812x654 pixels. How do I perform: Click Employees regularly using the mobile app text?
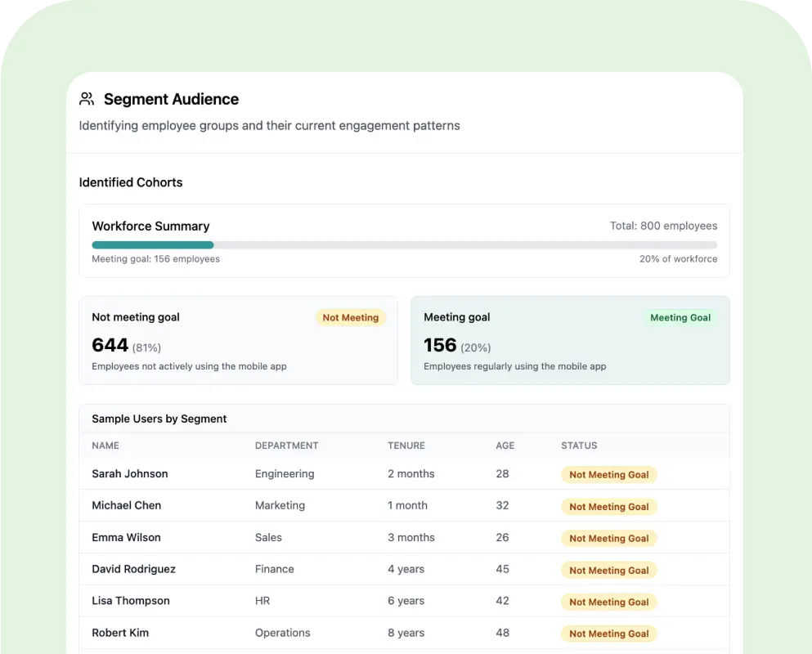pyautogui.click(x=514, y=366)
